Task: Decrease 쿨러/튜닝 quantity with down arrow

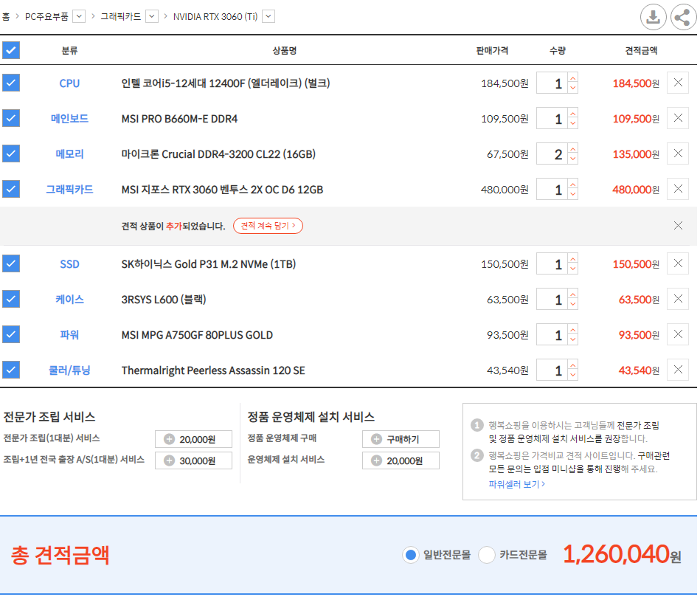Action: click(x=573, y=376)
